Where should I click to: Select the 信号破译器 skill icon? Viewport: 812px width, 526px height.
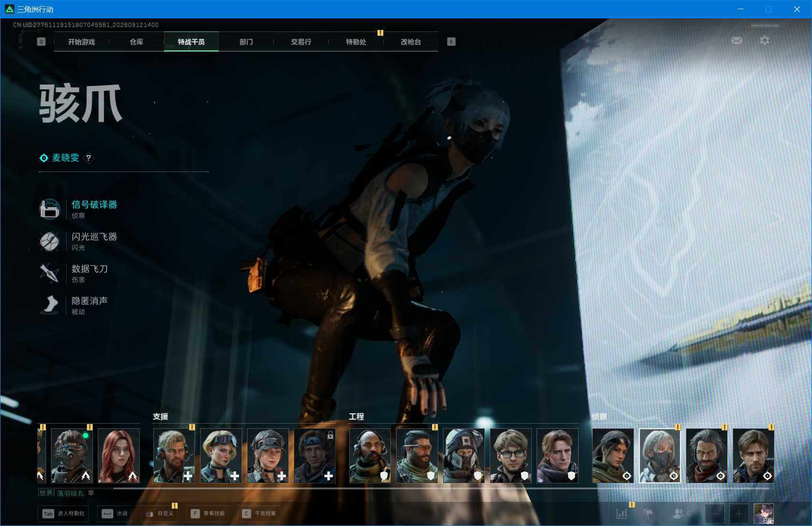click(x=50, y=209)
